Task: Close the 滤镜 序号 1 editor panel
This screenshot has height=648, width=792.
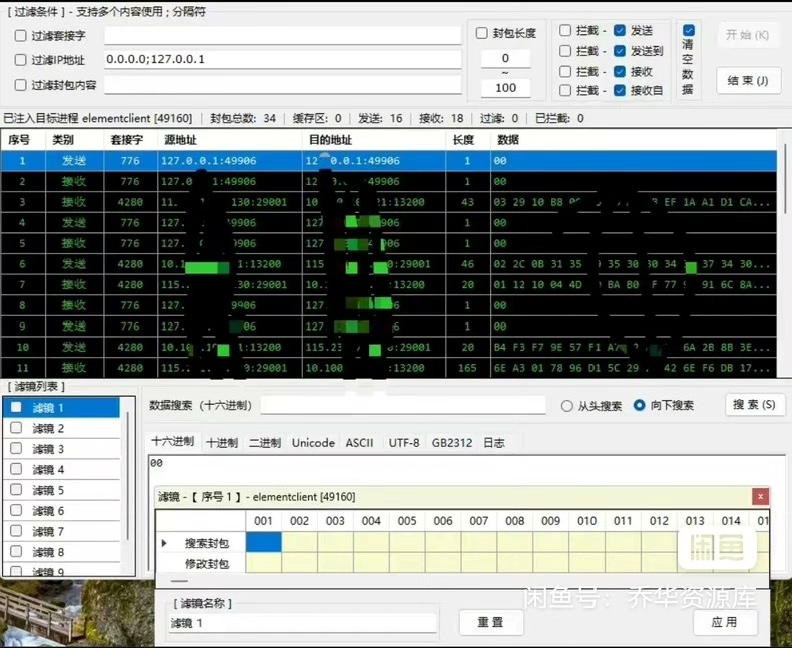Action: pos(760,496)
